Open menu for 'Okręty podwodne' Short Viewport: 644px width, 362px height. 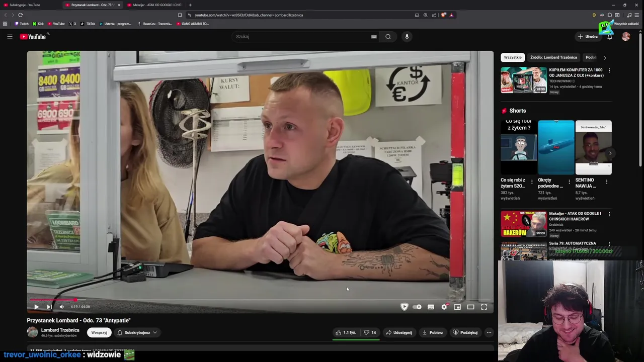tap(569, 182)
